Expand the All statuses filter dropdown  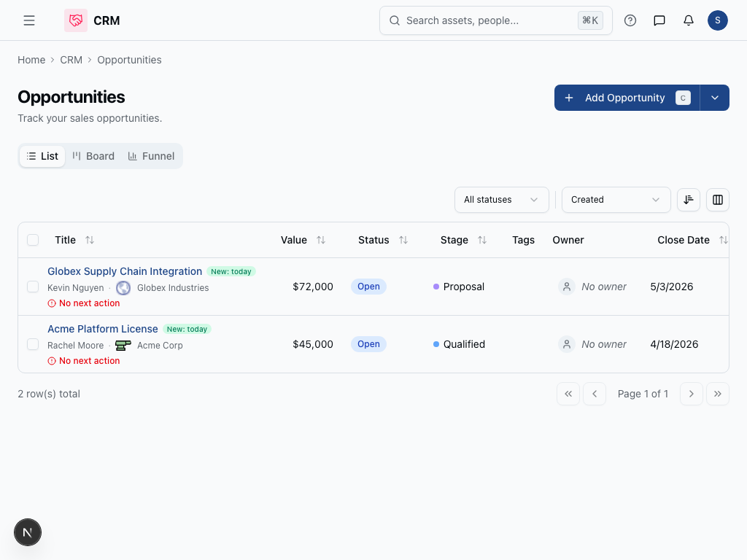502,200
